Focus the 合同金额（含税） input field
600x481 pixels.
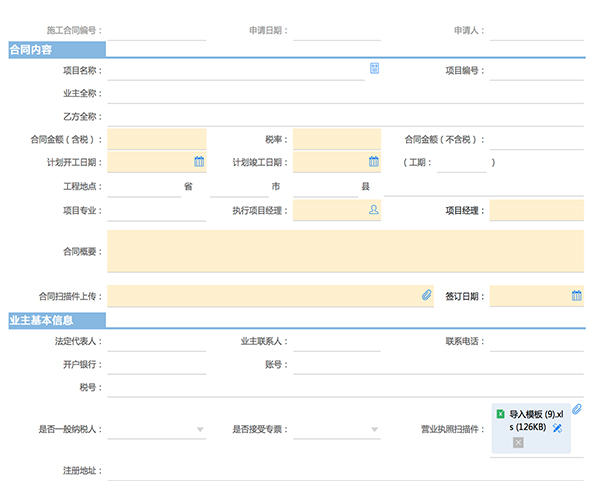[x=157, y=139]
